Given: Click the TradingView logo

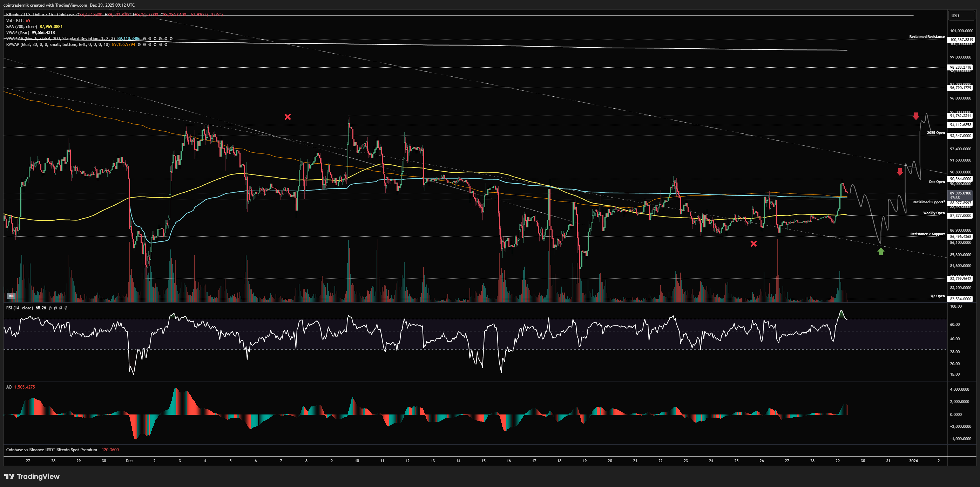Looking at the screenshot, I should coord(32,476).
